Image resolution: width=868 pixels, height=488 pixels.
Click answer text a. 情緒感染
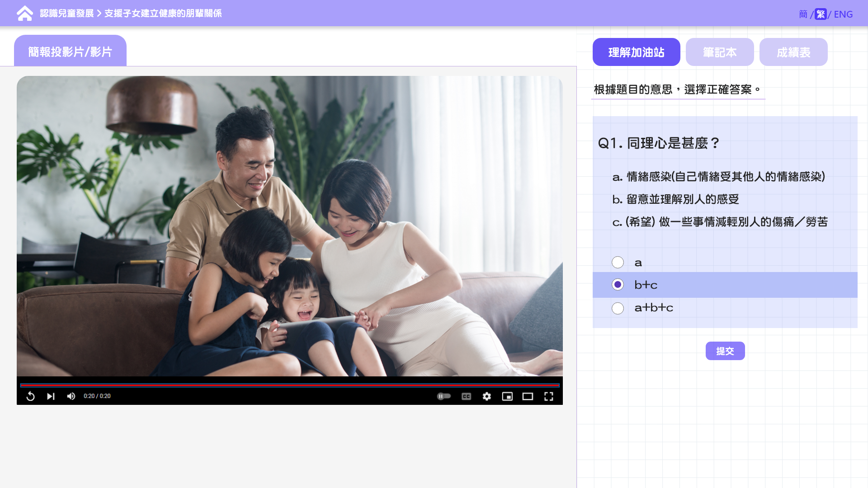719,177
